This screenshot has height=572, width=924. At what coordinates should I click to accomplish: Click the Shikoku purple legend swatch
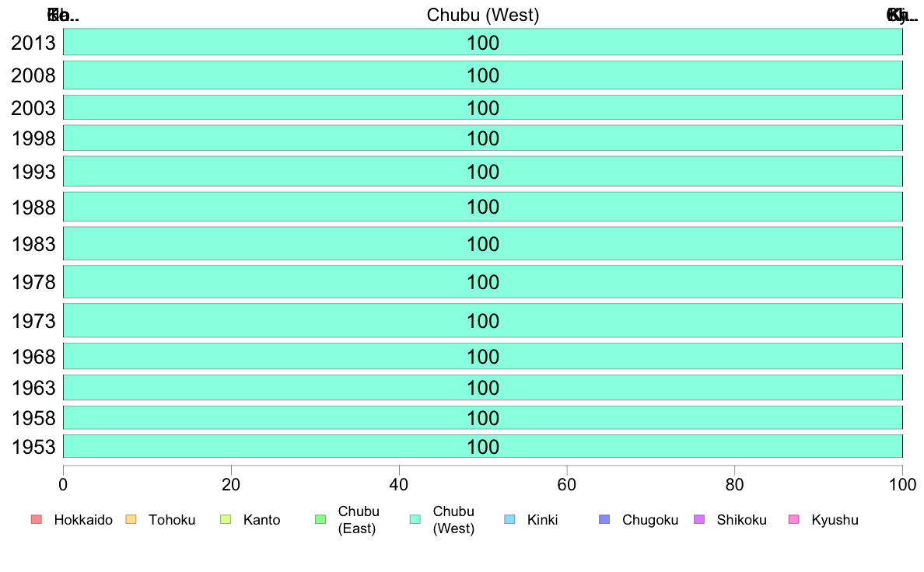pos(698,520)
